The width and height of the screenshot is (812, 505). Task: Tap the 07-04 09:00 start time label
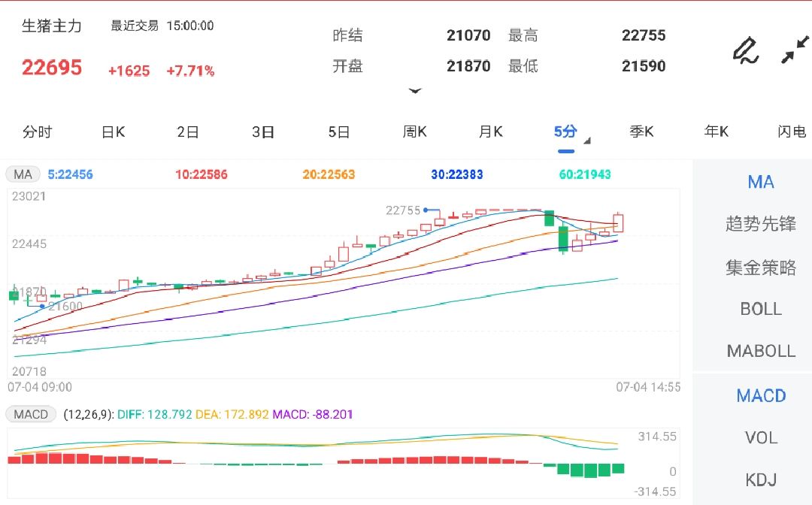[40, 387]
